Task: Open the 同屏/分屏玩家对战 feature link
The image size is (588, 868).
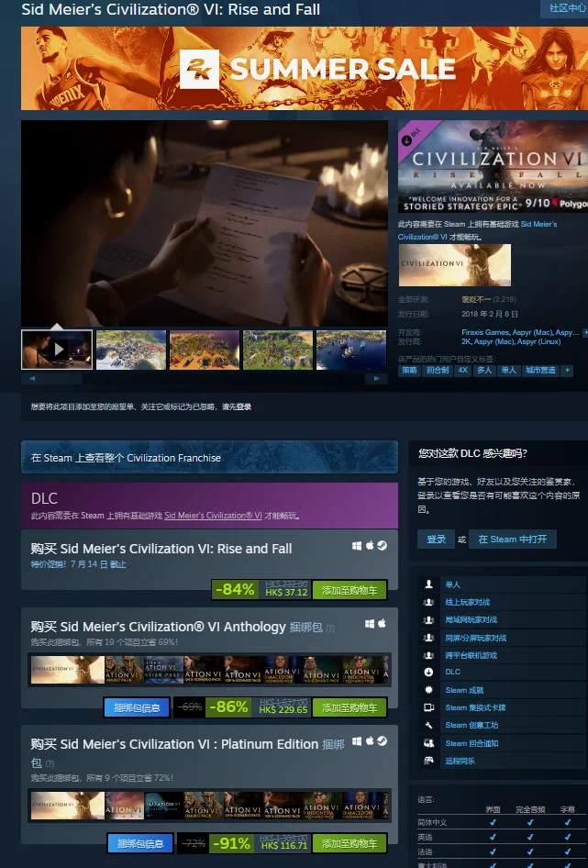Action: (476, 638)
